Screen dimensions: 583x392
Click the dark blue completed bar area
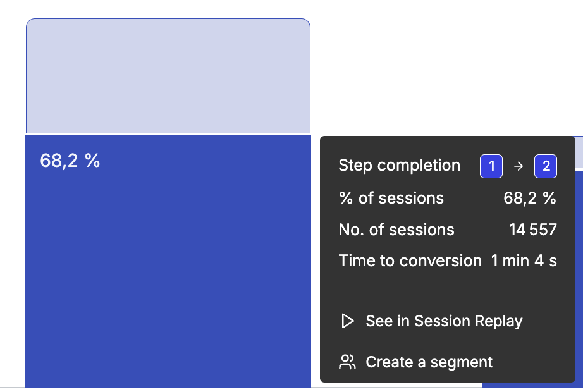click(168, 262)
